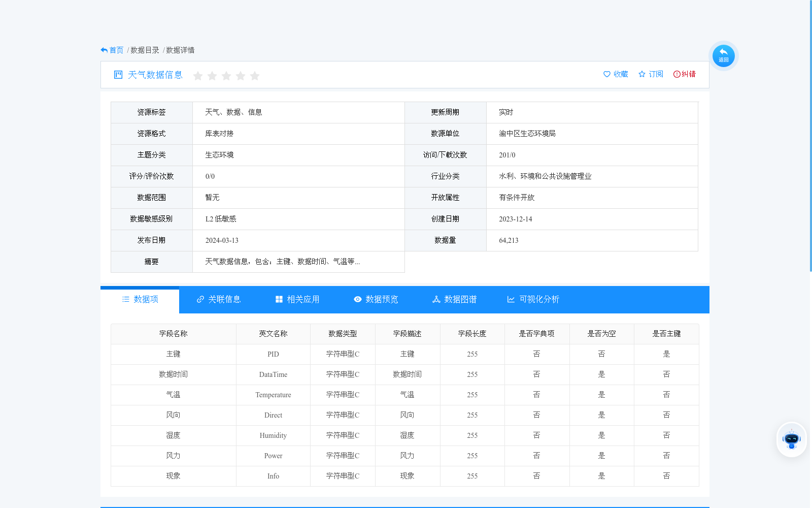Click the grid icon on 相关应用 tab
The width and height of the screenshot is (812, 508).
279,300
